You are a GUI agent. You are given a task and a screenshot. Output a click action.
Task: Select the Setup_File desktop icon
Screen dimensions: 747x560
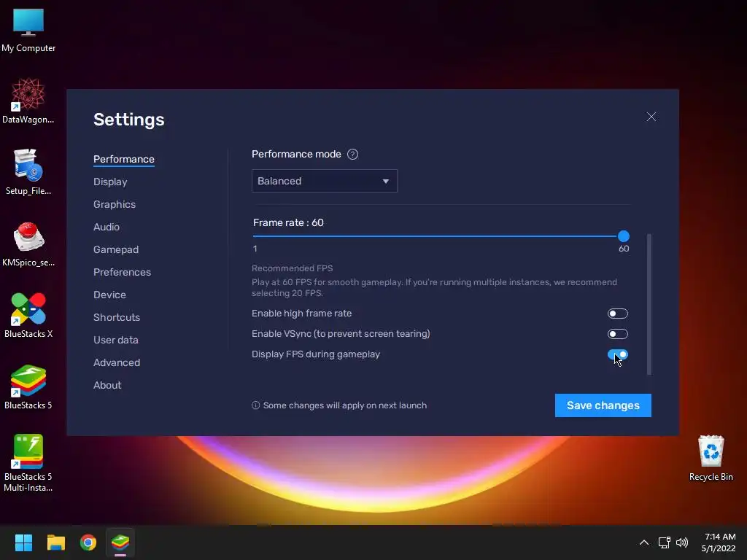(x=28, y=172)
